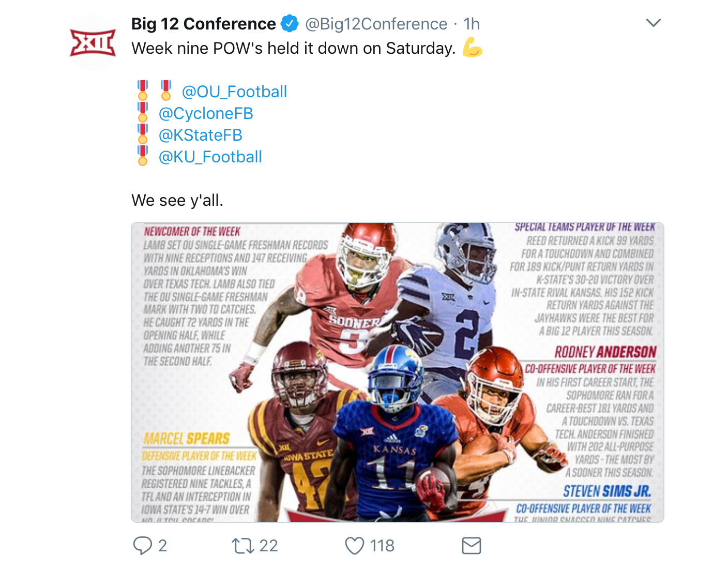This screenshot has height=571, width=728.
Task: Open the Big 12 XII logo avatar
Action: click(x=93, y=43)
